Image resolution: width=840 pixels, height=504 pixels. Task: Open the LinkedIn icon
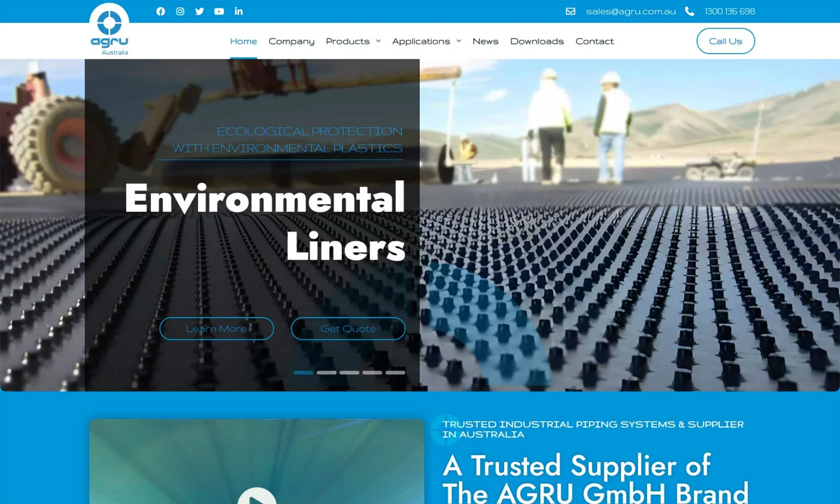239,11
